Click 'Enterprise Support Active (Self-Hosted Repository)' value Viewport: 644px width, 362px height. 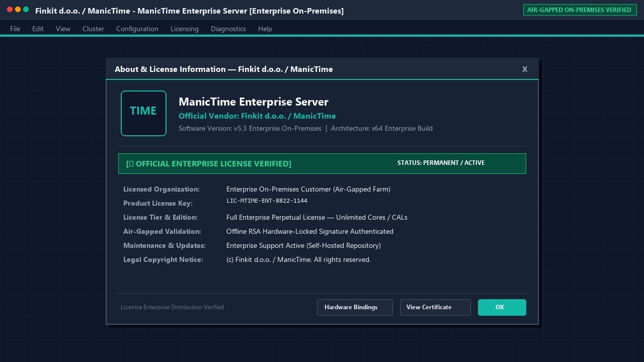(x=303, y=245)
